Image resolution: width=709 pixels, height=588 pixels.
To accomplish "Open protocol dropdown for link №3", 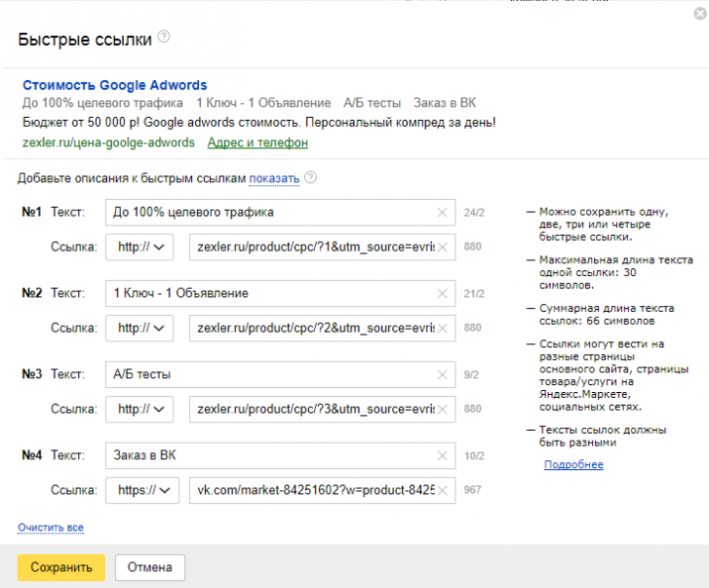I will (x=140, y=409).
